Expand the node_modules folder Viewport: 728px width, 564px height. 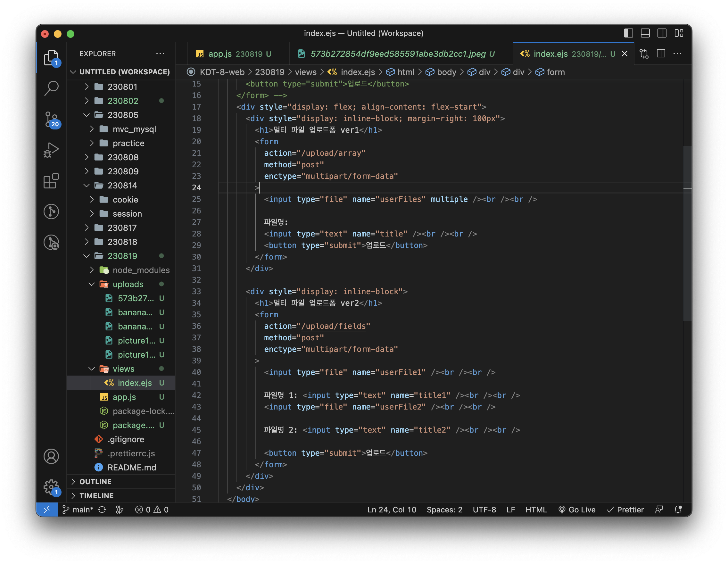(x=120, y=270)
